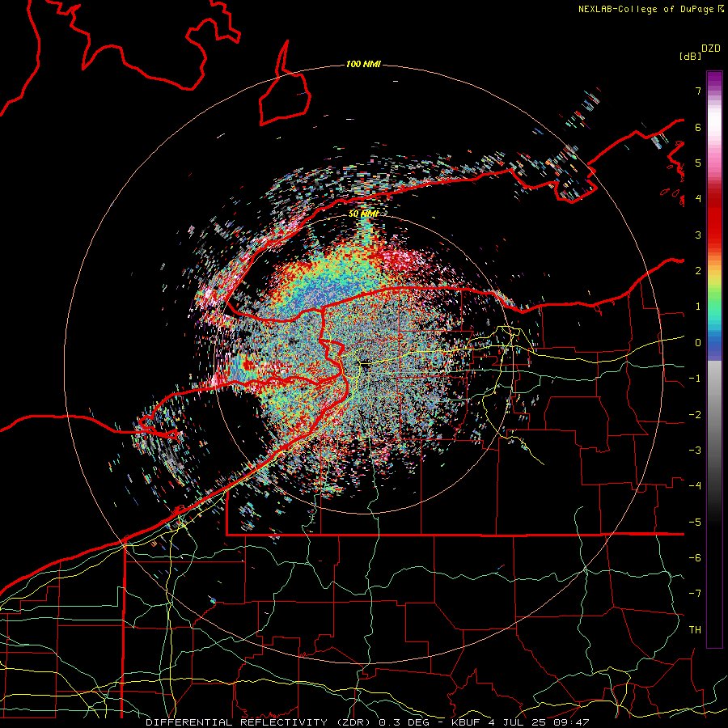Image resolution: width=728 pixels, height=728 pixels.
Task: Click the [dB] units label
Action: 691,56
